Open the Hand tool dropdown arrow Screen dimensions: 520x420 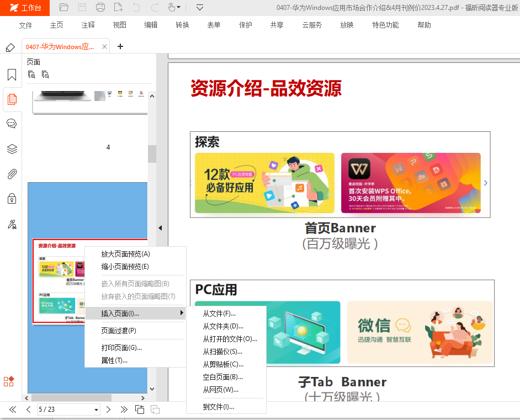click(x=178, y=8)
